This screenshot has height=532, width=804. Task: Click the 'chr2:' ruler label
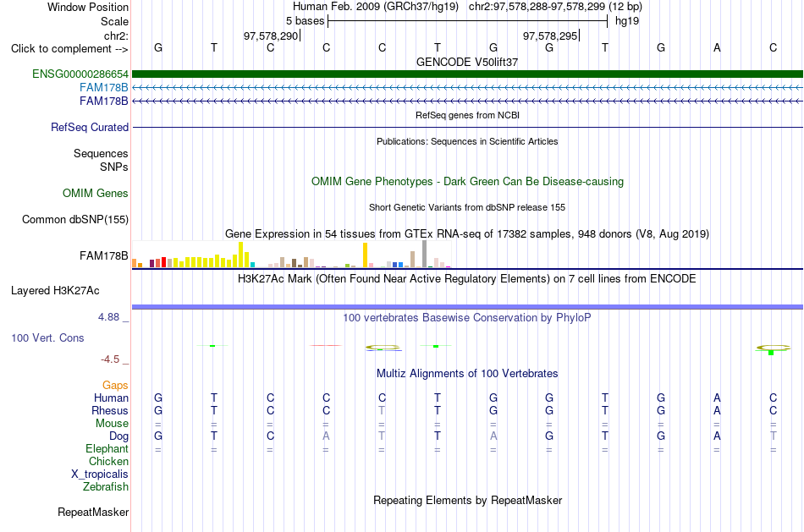coord(116,36)
